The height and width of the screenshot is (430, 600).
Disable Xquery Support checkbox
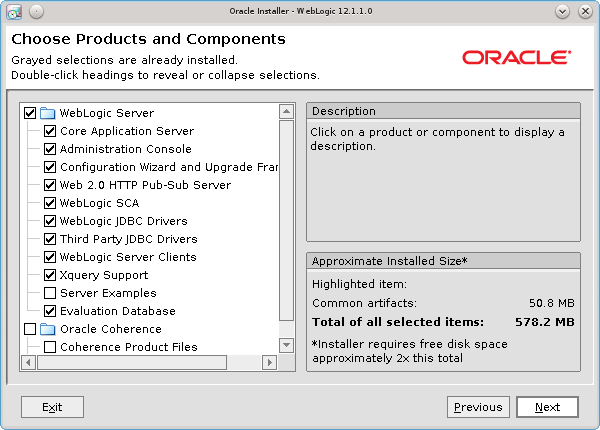click(x=50, y=275)
